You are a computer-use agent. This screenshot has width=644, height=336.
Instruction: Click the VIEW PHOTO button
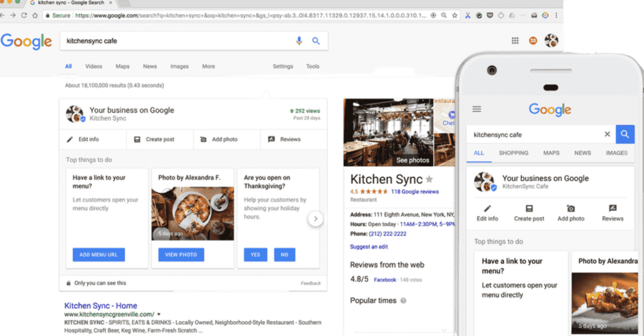click(181, 254)
